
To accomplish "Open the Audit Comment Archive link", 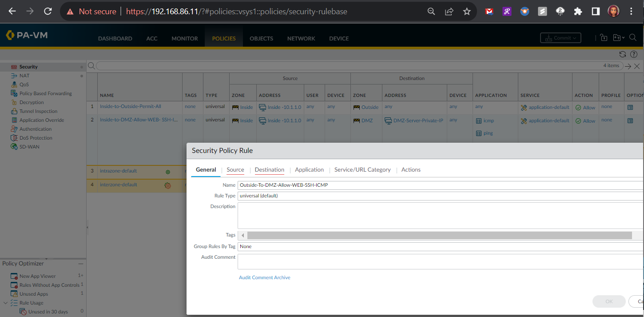I will coord(264,277).
